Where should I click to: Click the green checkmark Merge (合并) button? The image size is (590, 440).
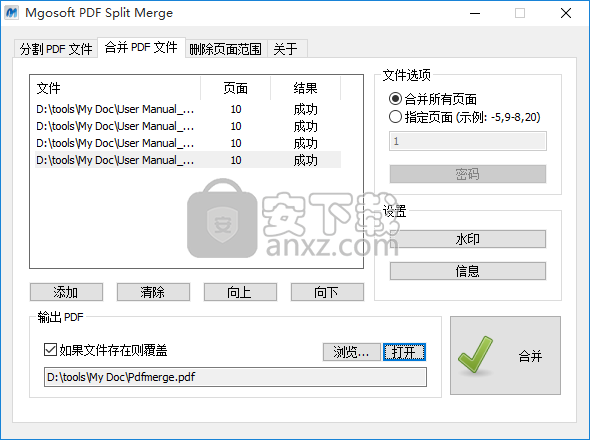(505, 355)
